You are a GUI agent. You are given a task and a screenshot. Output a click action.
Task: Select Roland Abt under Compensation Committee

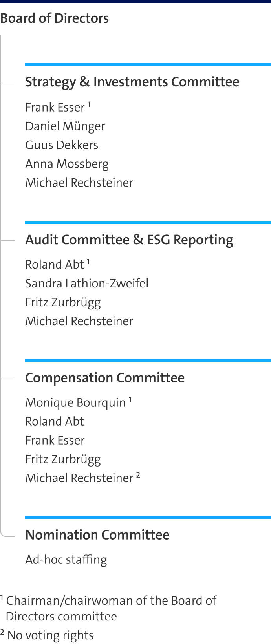(x=55, y=421)
